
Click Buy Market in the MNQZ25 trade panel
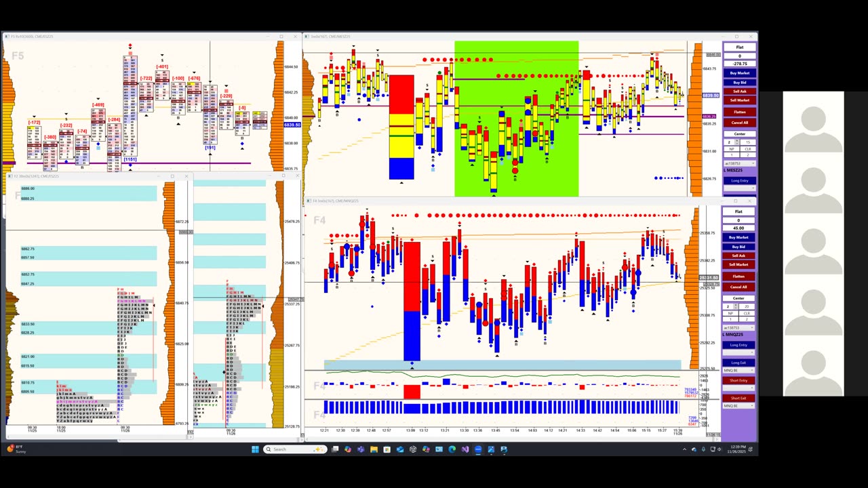pyautogui.click(x=738, y=237)
